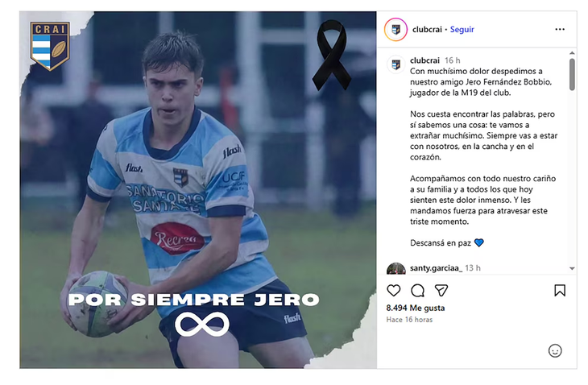This screenshot has width=588, height=385.
Task: Click the rugby player photo
Action: pyautogui.click(x=198, y=190)
